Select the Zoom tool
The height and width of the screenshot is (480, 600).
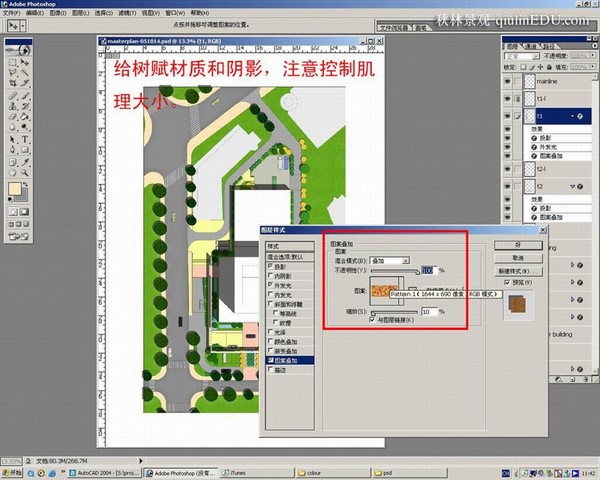tap(25, 173)
